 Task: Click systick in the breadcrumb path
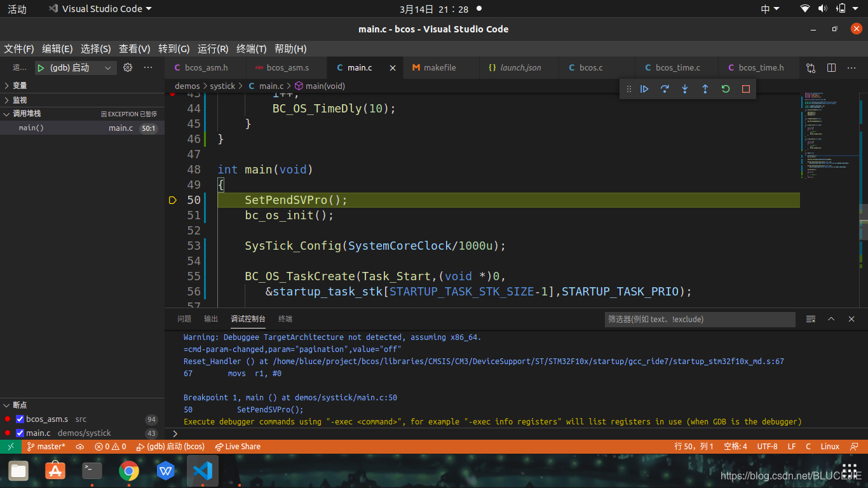pyautogui.click(x=222, y=86)
